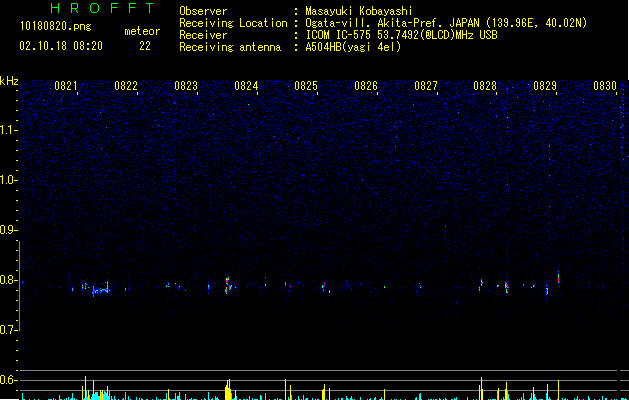Image resolution: width=629 pixels, height=400 pixels.
Task: Click the Observer label
Action: click(203, 11)
